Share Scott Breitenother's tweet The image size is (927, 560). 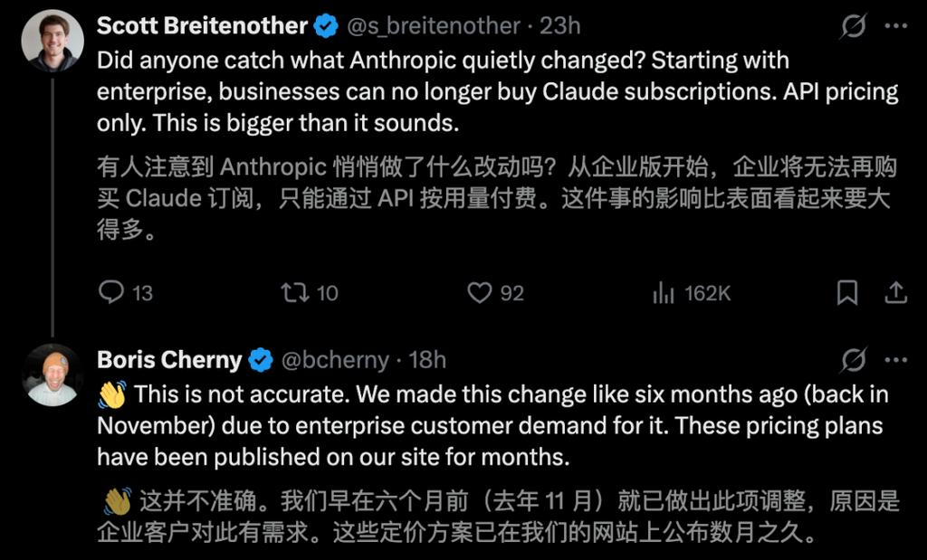(x=896, y=292)
